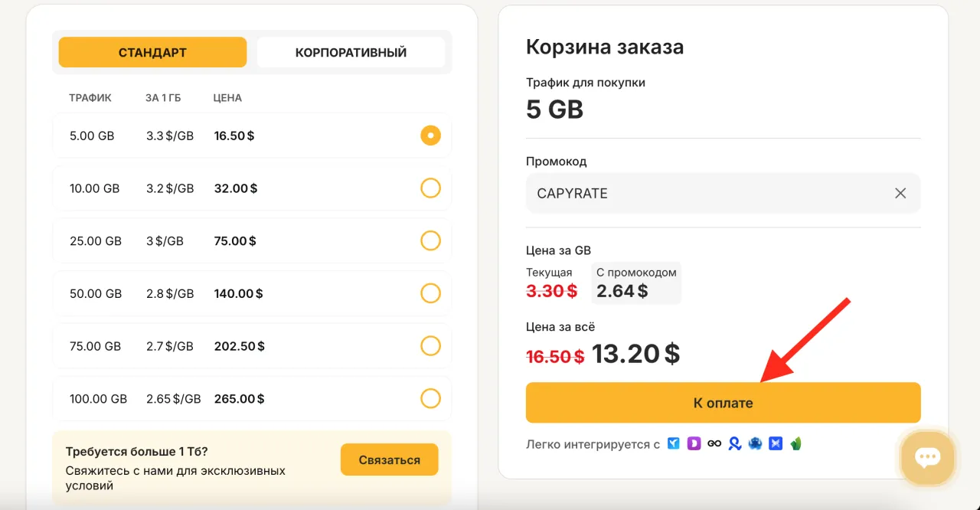The width and height of the screenshot is (980, 510).
Task: Pick the 50.00 GB traffic radio button
Action: point(430,293)
